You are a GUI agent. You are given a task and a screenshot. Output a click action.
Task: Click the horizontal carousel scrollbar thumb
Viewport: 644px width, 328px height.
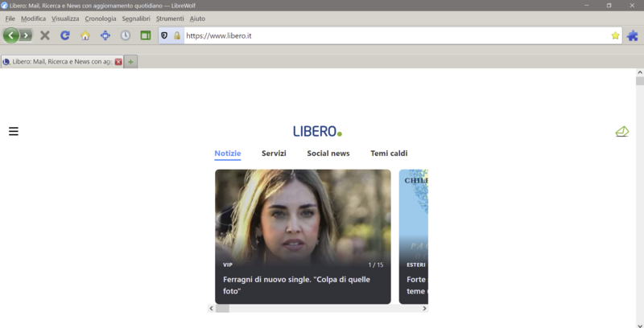click(x=222, y=309)
